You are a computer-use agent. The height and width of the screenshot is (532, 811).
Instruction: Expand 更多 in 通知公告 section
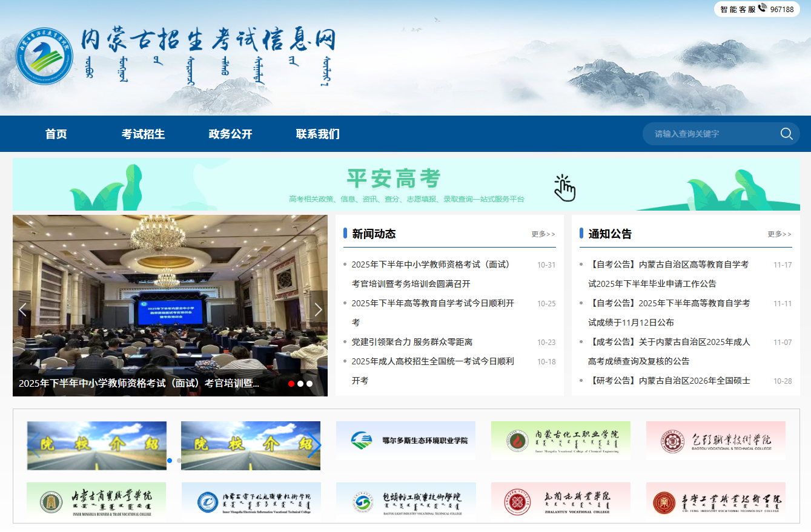779,234
